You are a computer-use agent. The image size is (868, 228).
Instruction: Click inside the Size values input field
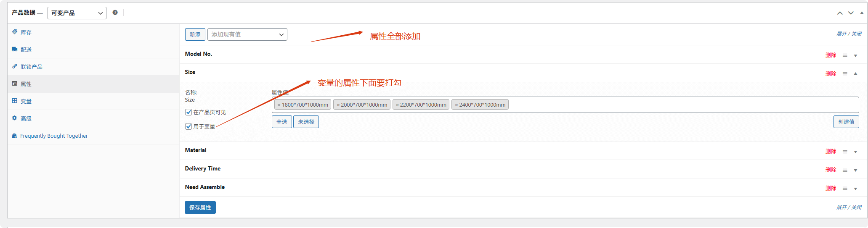[x=673, y=105]
